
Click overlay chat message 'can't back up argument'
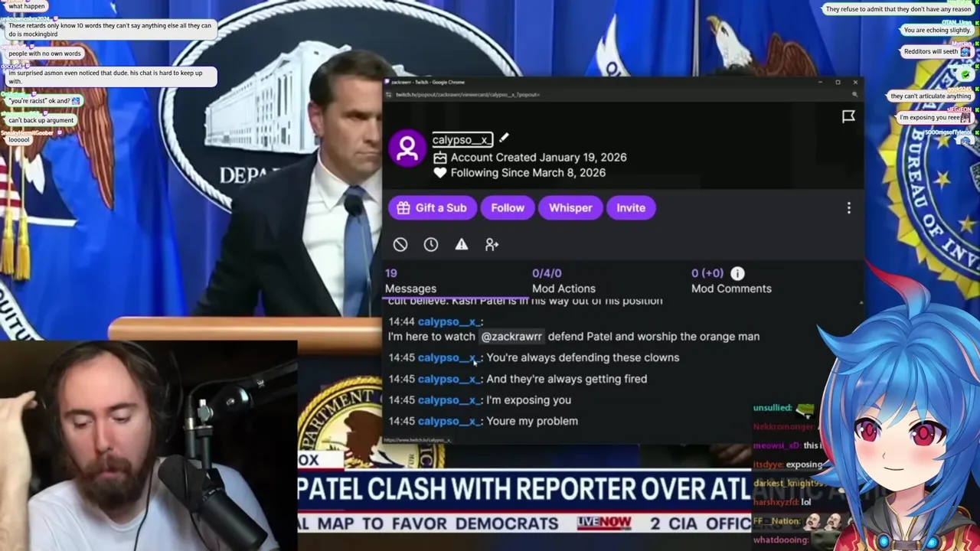pos(41,120)
